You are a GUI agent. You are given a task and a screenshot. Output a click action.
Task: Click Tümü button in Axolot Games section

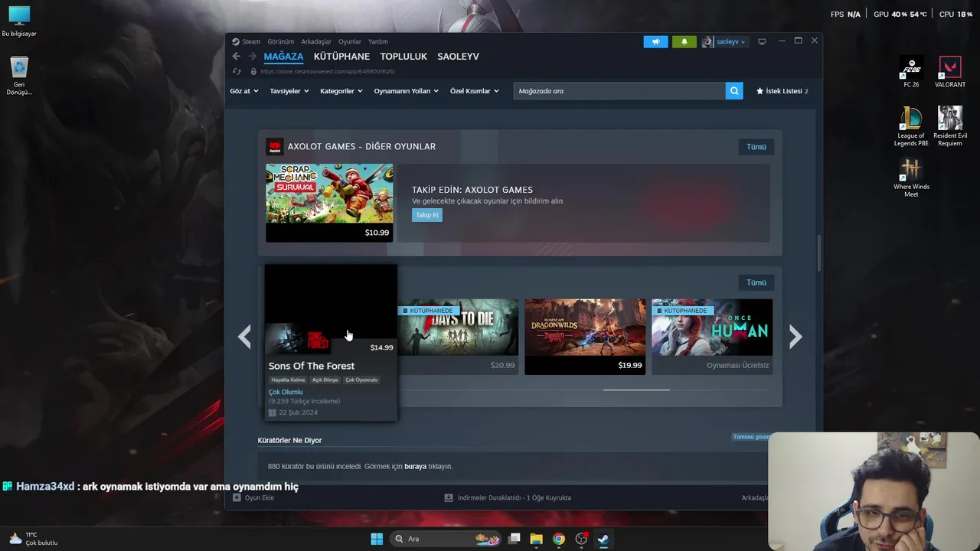(756, 147)
